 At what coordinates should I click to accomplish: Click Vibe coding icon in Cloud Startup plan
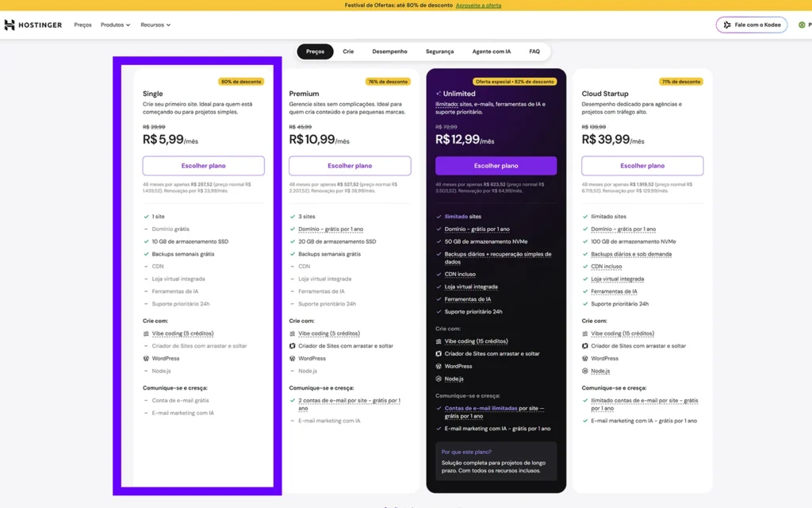coord(584,334)
